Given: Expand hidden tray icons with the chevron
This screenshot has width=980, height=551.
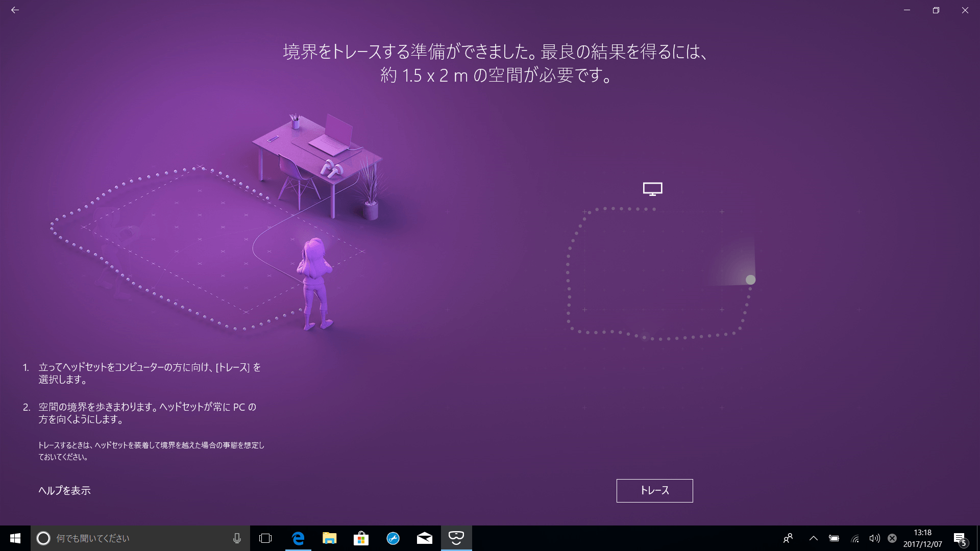Looking at the screenshot, I should (814, 538).
